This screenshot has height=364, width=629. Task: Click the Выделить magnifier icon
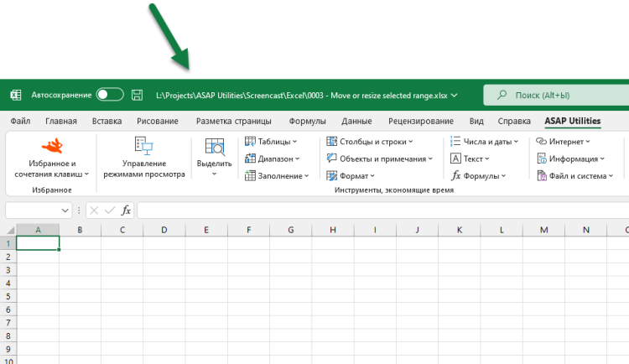click(215, 147)
